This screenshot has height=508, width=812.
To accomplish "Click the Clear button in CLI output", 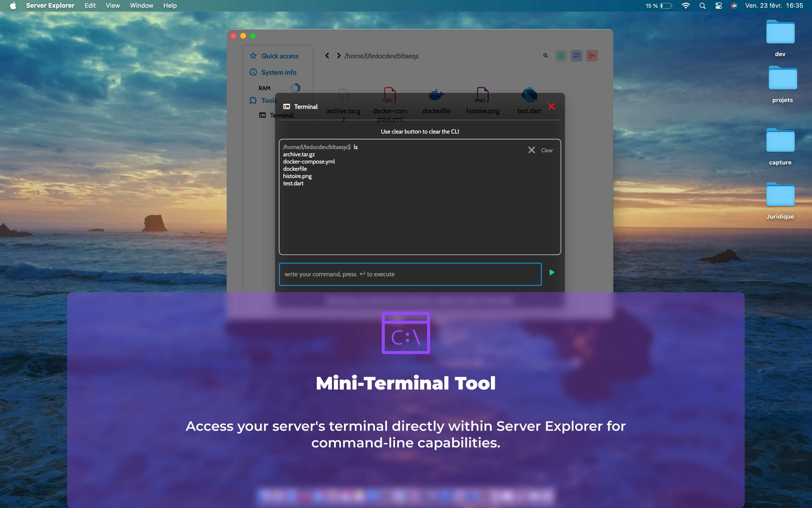I will 547,150.
